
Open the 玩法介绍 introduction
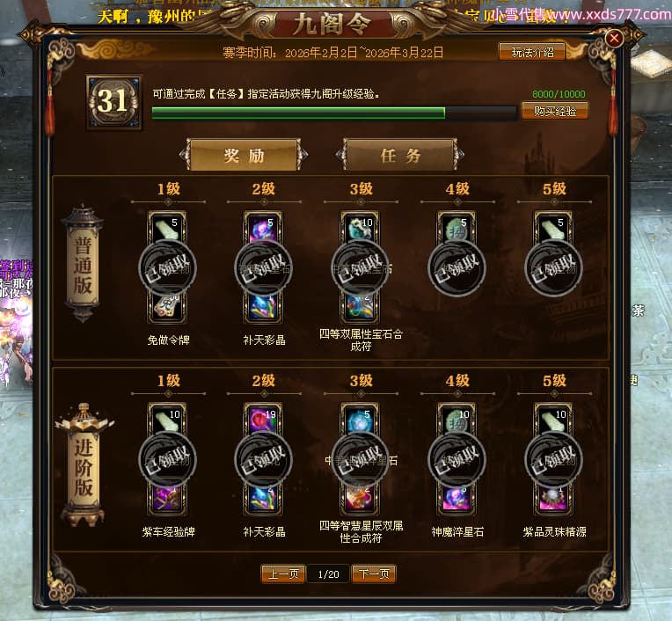point(532,52)
